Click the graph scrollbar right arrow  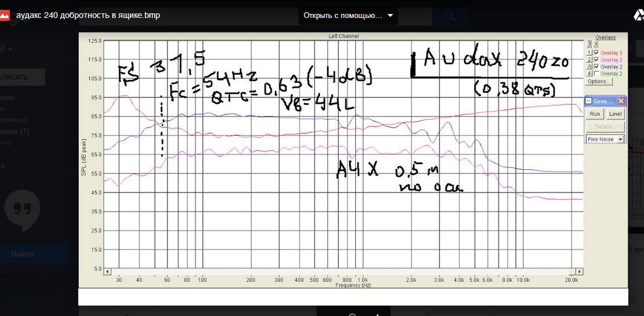580,271
